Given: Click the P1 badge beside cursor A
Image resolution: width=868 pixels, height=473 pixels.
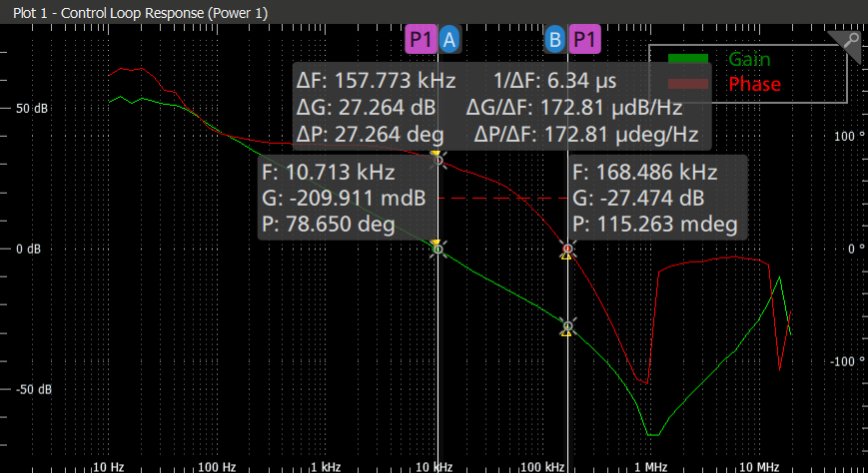Looking at the screenshot, I should (421, 40).
